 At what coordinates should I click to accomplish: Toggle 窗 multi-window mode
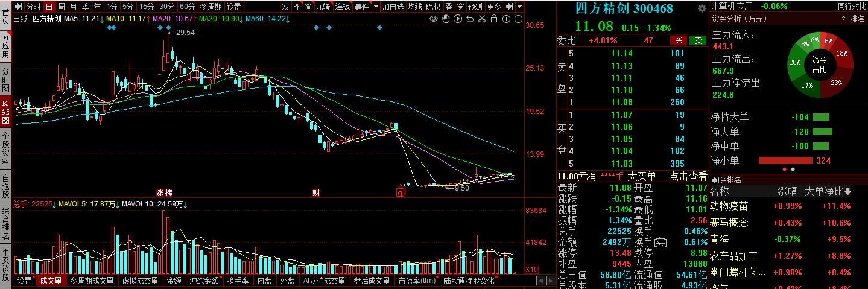point(461,7)
